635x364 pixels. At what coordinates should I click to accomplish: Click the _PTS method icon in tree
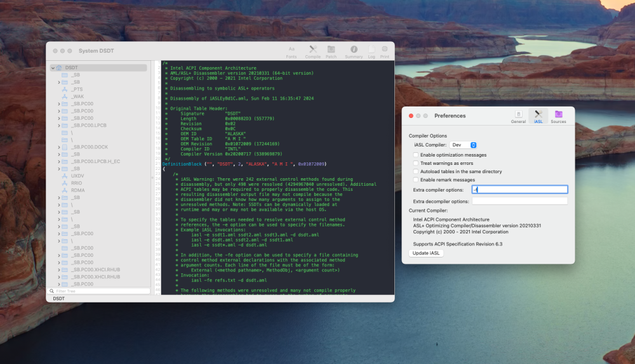64,89
